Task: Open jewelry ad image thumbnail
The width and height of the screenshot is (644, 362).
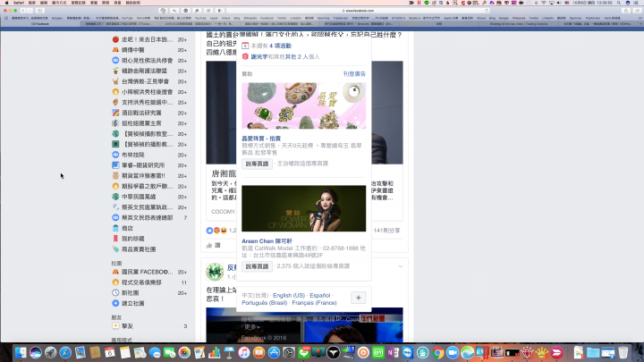Action: coord(303,105)
